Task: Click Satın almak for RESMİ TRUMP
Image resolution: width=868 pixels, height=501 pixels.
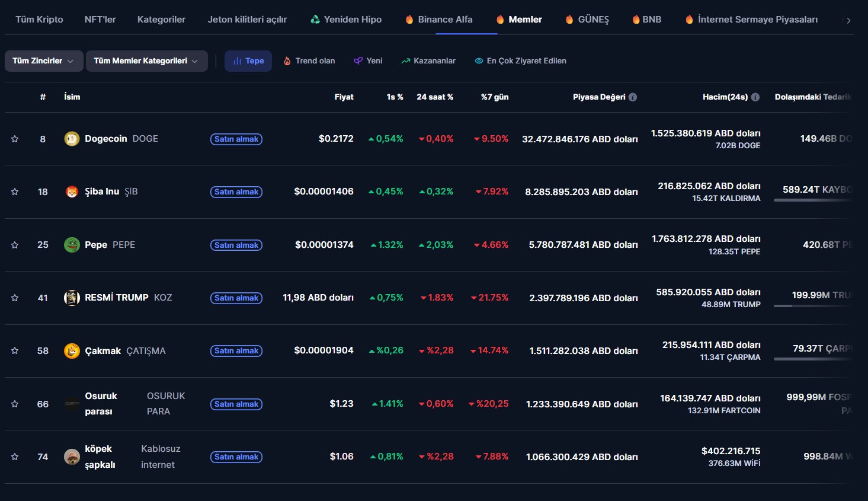Action: click(236, 298)
